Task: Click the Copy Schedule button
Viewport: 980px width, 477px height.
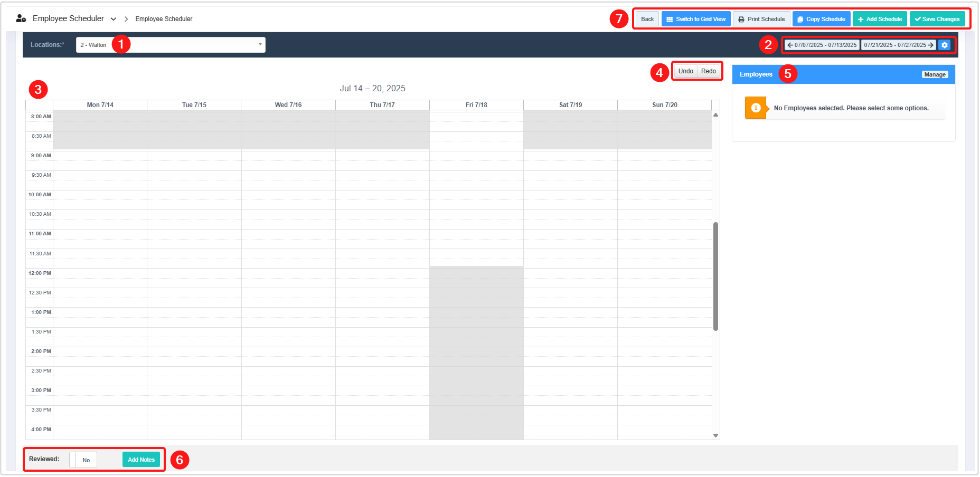Action: pyautogui.click(x=821, y=19)
